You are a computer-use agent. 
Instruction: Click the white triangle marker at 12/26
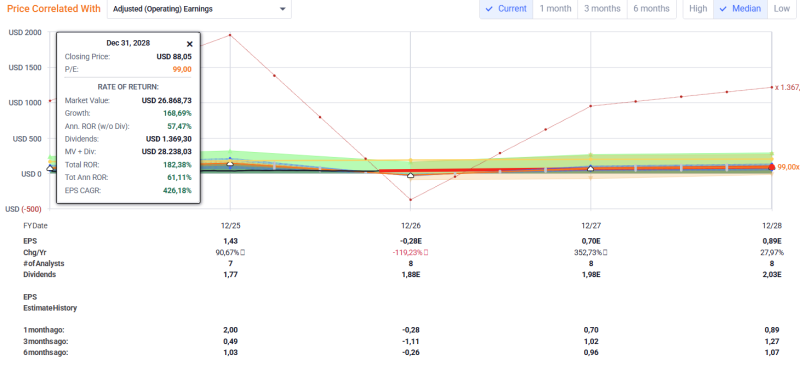point(411,175)
